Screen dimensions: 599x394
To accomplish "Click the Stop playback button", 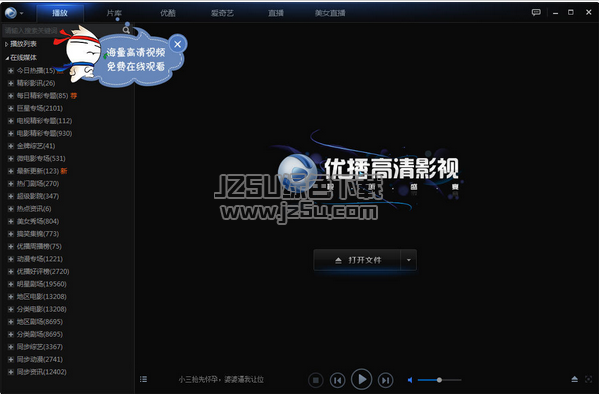I will (316, 380).
